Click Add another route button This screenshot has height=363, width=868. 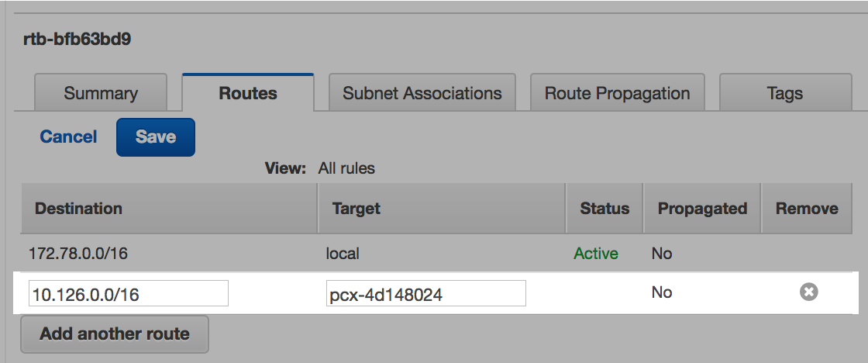tap(115, 334)
